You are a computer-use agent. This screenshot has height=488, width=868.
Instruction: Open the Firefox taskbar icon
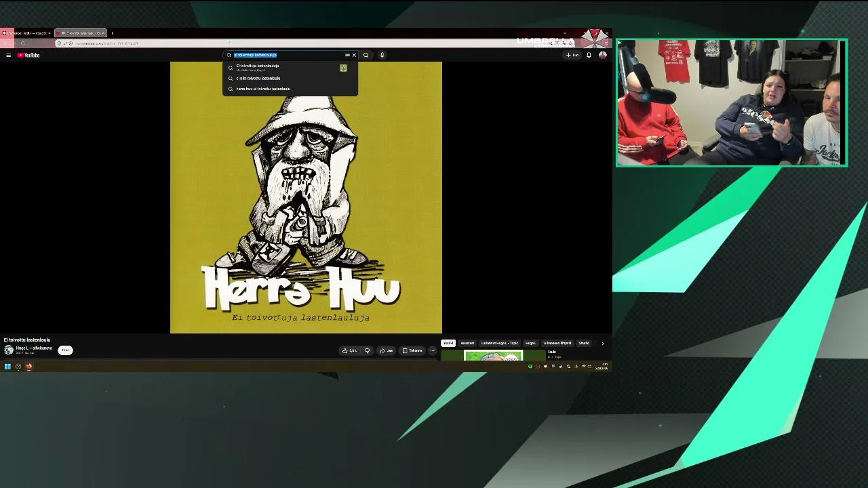29,367
